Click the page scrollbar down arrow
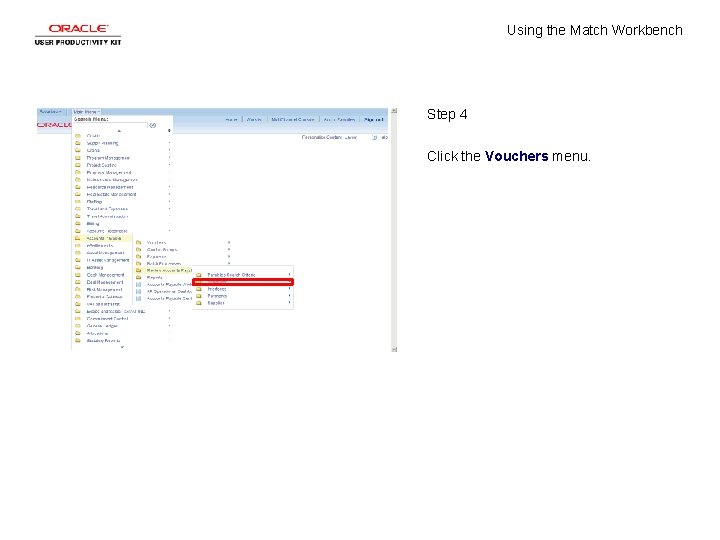720x540 pixels. click(394, 349)
